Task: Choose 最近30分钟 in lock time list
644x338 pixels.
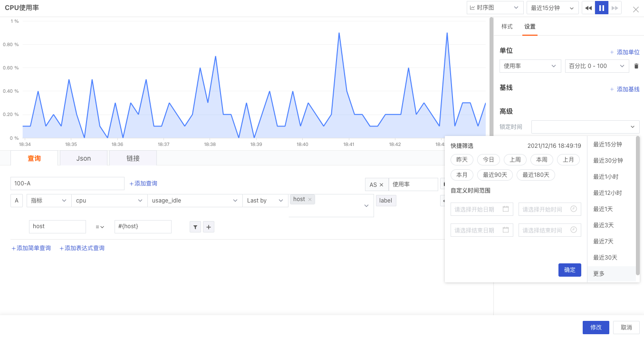Action: click(x=611, y=161)
